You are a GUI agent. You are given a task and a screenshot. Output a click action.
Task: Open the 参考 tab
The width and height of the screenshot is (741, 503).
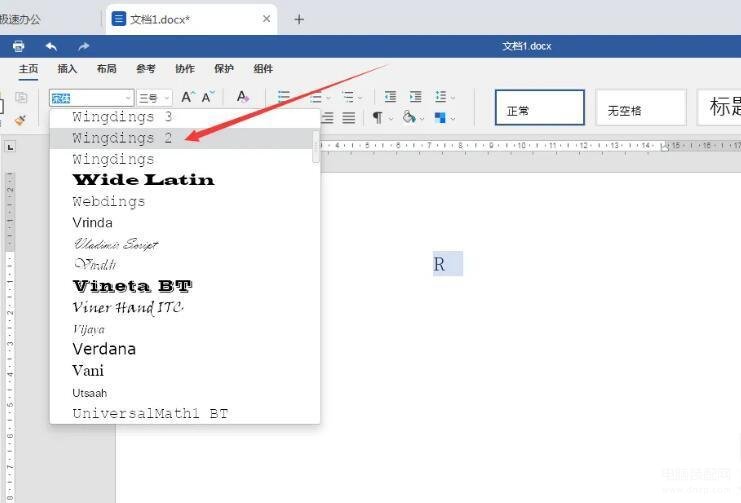pos(146,69)
